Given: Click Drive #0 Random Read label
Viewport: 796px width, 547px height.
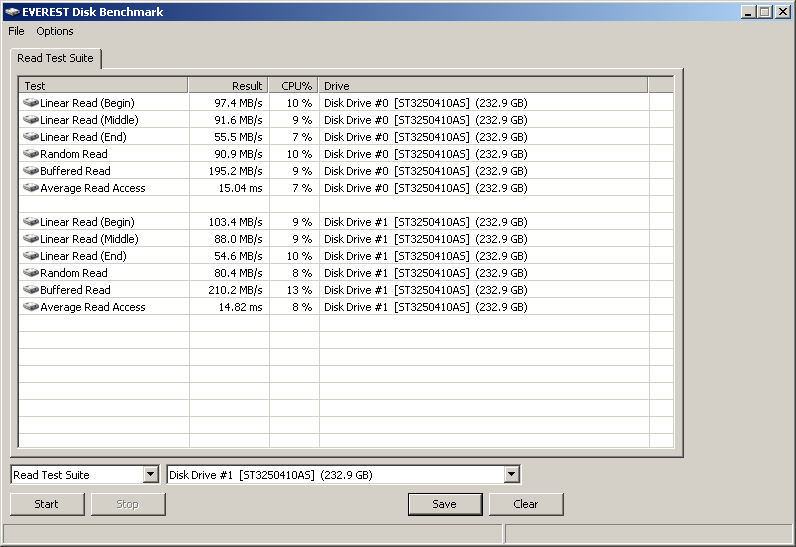Looking at the screenshot, I should pos(74,154).
